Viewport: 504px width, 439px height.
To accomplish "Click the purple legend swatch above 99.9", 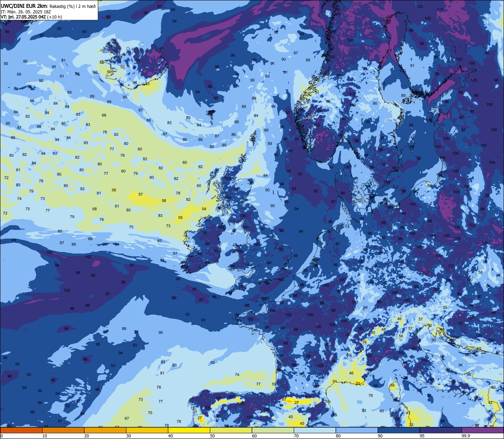I will 482,430.
